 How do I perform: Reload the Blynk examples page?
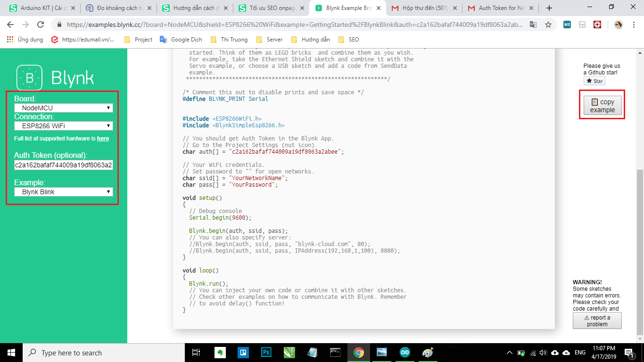click(x=41, y=25)
